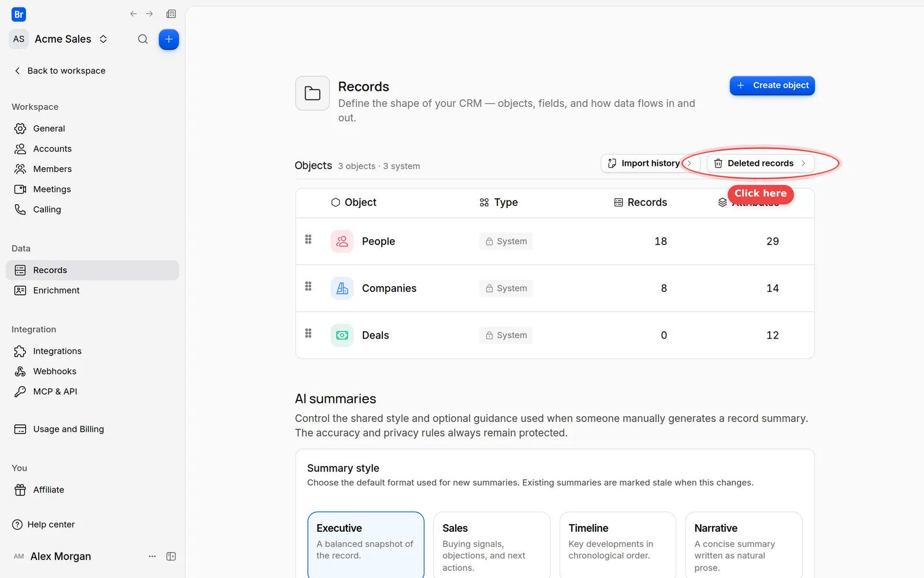This screenshot has height=578, width=924.
Task: Open Deleted records
Action: coord(761,164)
